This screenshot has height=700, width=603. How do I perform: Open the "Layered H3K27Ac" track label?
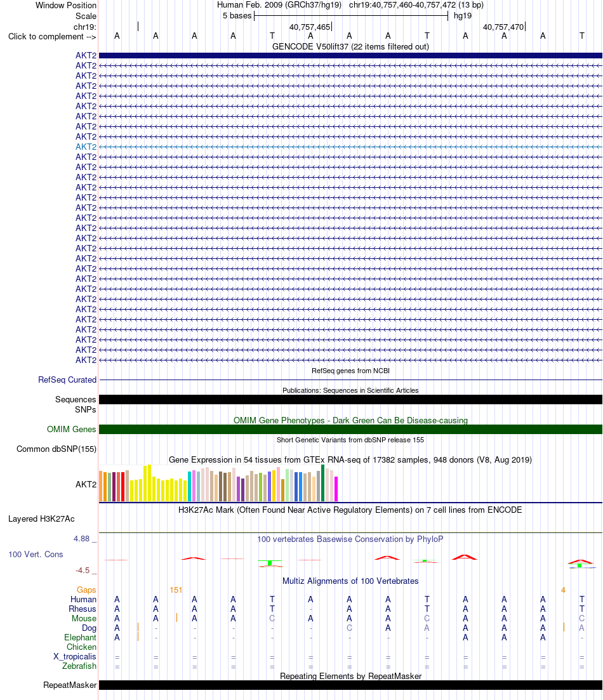coord(41,518)
